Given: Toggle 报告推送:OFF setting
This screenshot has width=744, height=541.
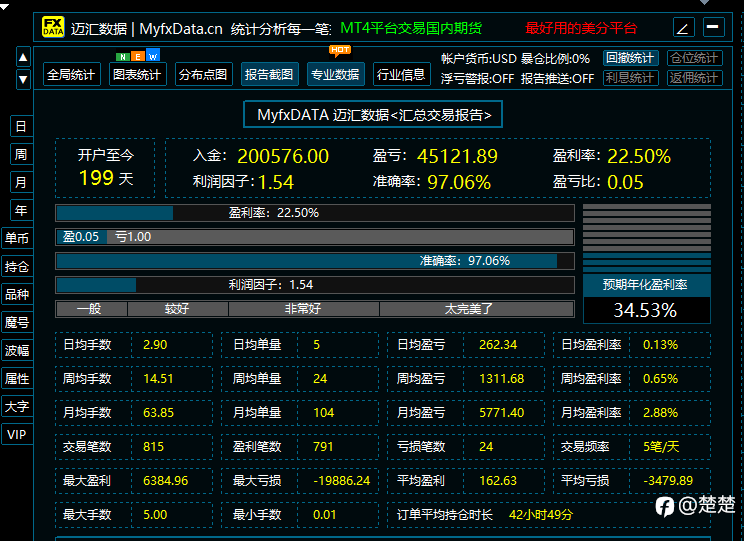Looking at the screenshot, I should pyautogui.click(x=558, y=78).
